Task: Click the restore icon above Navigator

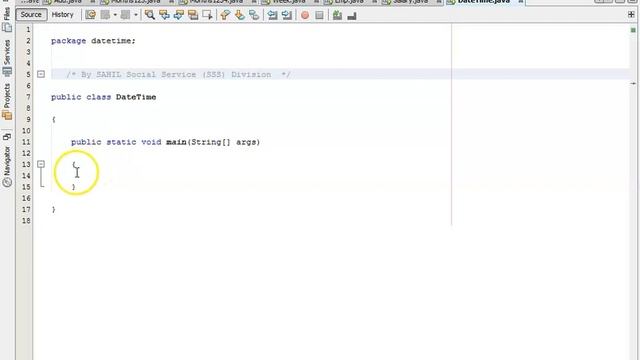Action: [x=7, y=136]
